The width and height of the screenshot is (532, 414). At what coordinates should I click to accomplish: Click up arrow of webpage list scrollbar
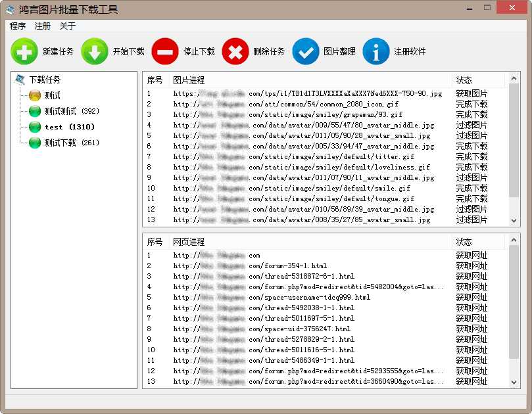click(x=514, y=241)
